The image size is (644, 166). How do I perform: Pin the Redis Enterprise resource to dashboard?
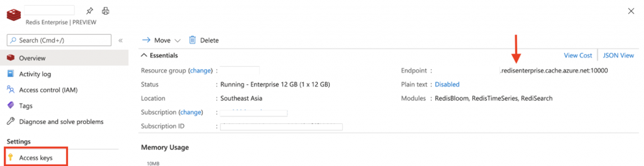[x=90, y=11]
